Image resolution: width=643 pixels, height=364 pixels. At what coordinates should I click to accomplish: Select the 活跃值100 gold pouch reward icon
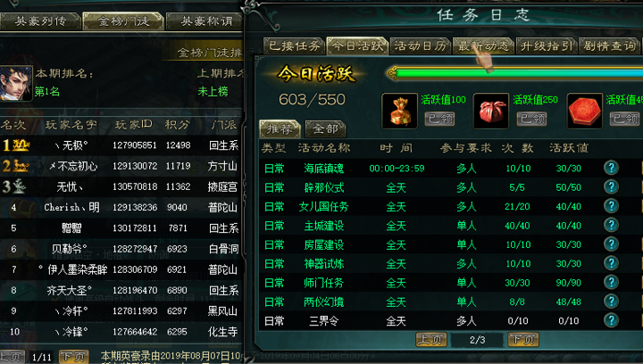pyautogui.click(x=399, y=111)
